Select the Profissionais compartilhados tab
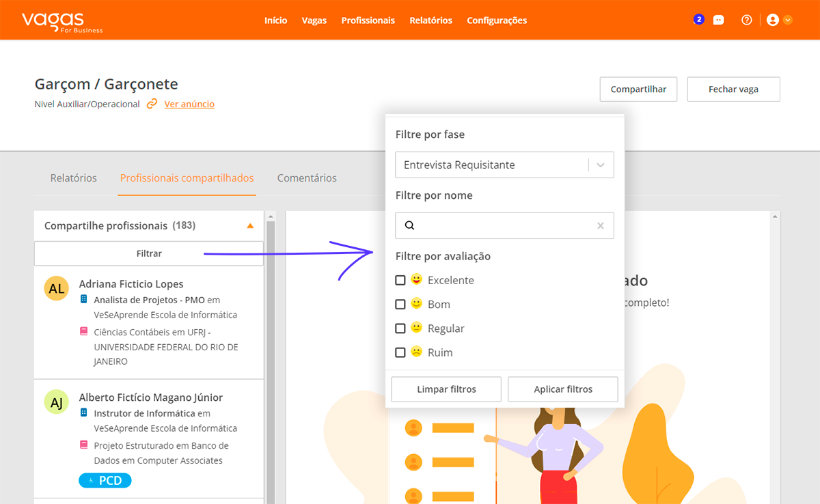This screenshot has width=820, height=504. tap(187, 178)
